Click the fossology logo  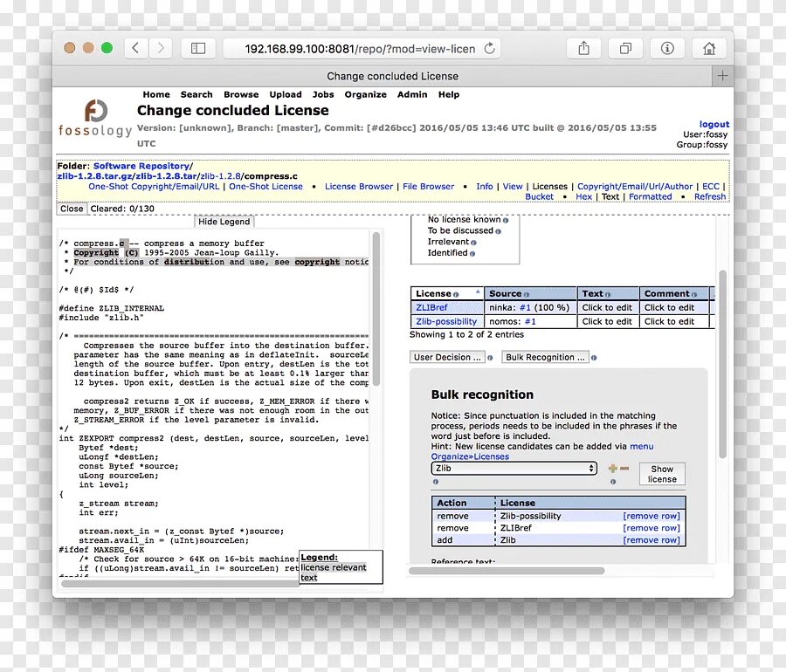tap(95, 118)
